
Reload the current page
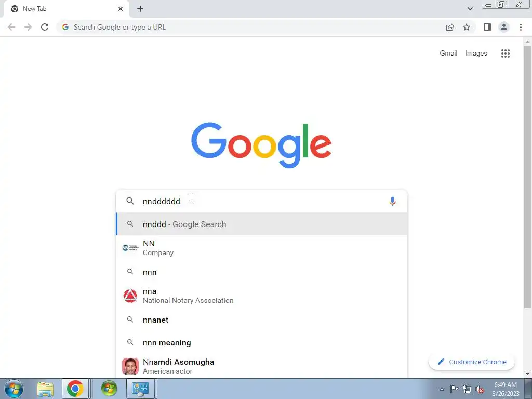point(45,27)
